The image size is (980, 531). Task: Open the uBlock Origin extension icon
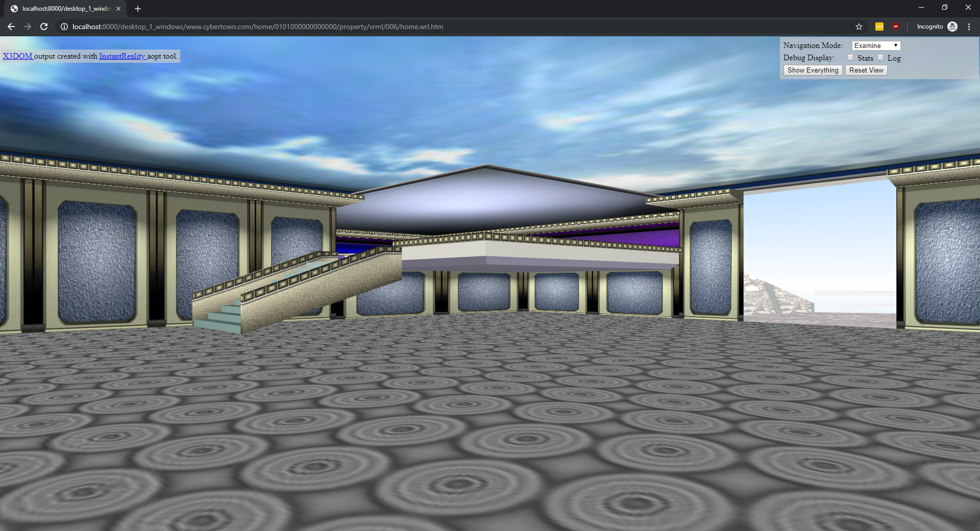pyautogui.click(x=896, y=27)
